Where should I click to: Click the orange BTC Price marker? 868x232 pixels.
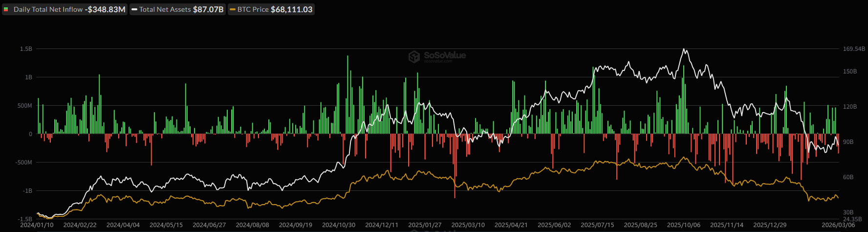click(233, 9)
